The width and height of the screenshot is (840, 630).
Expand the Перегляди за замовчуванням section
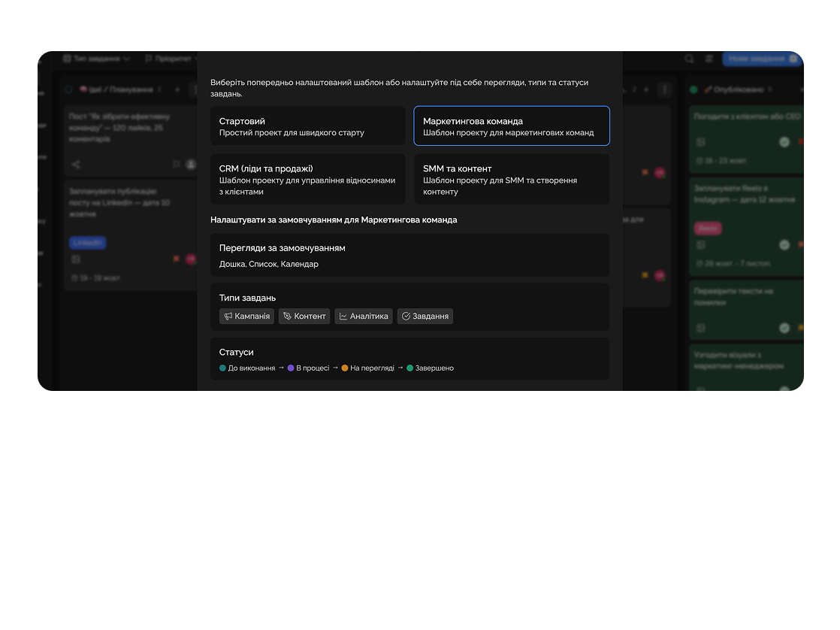click(409, 255)
